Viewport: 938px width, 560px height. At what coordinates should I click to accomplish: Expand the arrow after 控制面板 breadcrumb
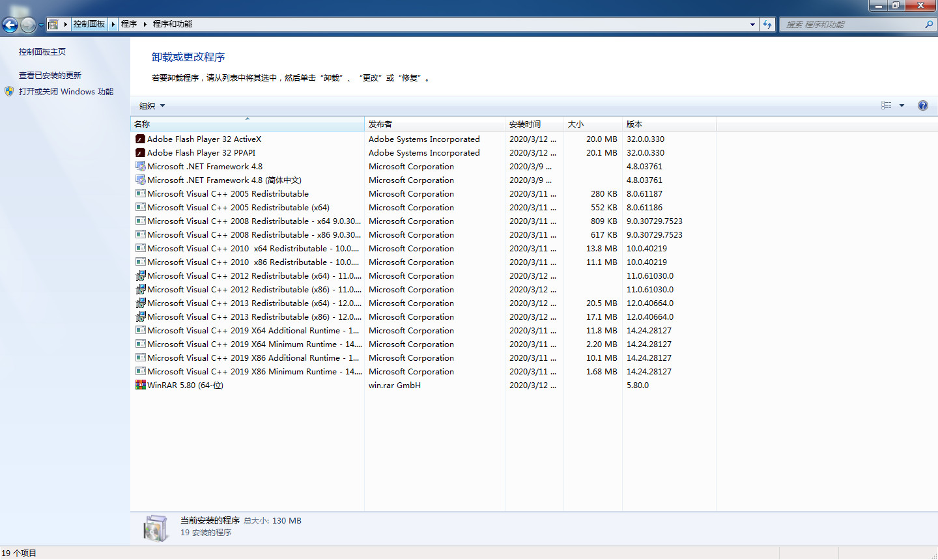(x=113, y=24)
